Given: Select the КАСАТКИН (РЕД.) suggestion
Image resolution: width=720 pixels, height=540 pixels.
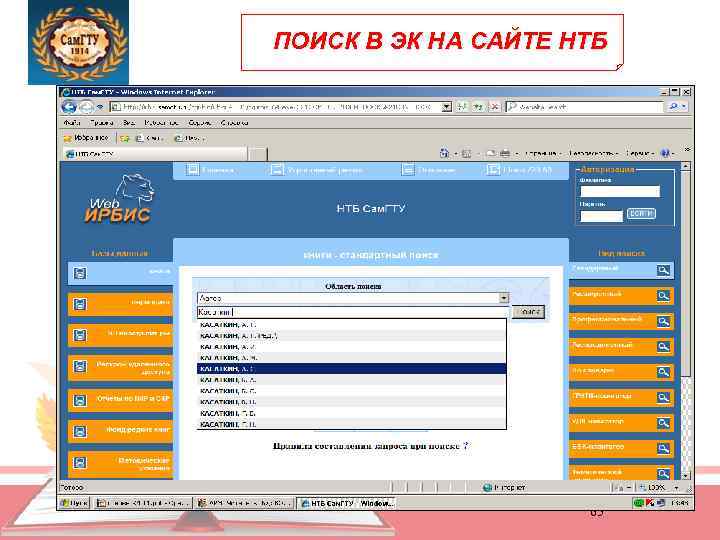Looking at the screenshot, I should [x=352, y=336].
